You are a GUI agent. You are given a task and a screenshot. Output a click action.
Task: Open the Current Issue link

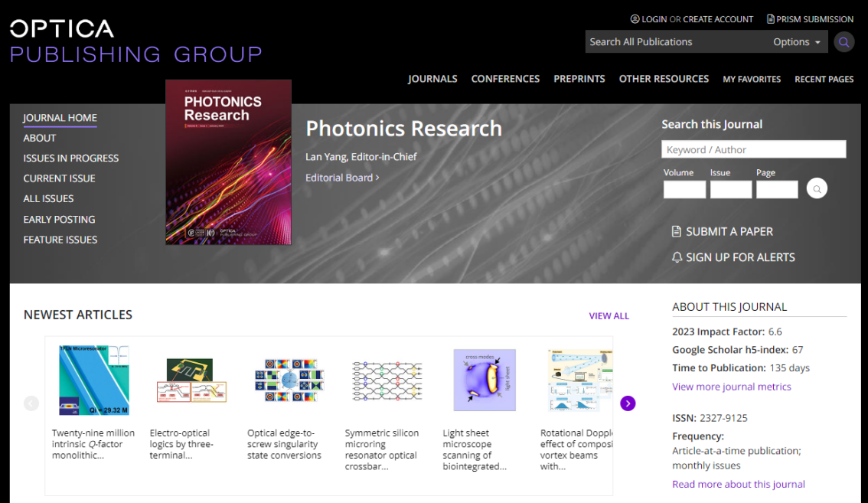click(x=59, y=178)
